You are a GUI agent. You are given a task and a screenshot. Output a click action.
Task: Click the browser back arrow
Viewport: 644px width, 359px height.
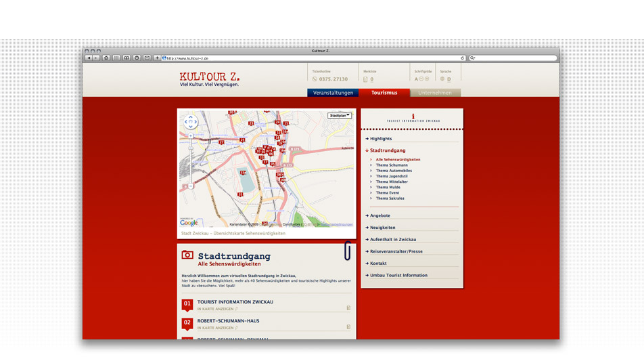tap(88, 58)
